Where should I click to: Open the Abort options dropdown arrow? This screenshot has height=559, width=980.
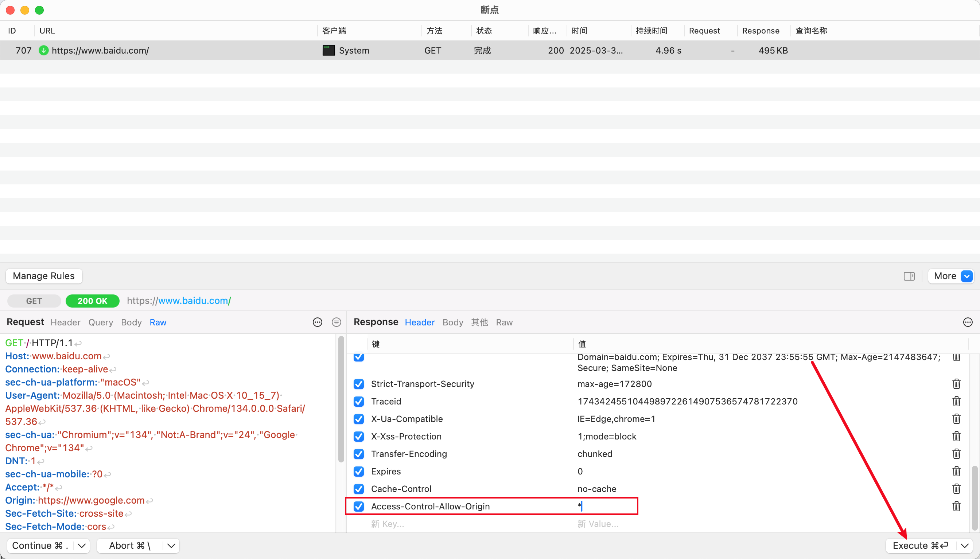(171, 546)
